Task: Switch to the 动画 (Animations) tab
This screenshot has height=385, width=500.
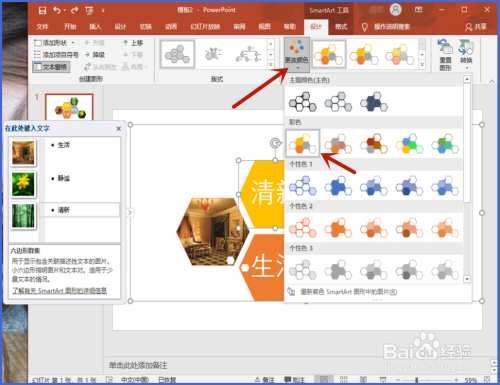Action: pos(171,27)
